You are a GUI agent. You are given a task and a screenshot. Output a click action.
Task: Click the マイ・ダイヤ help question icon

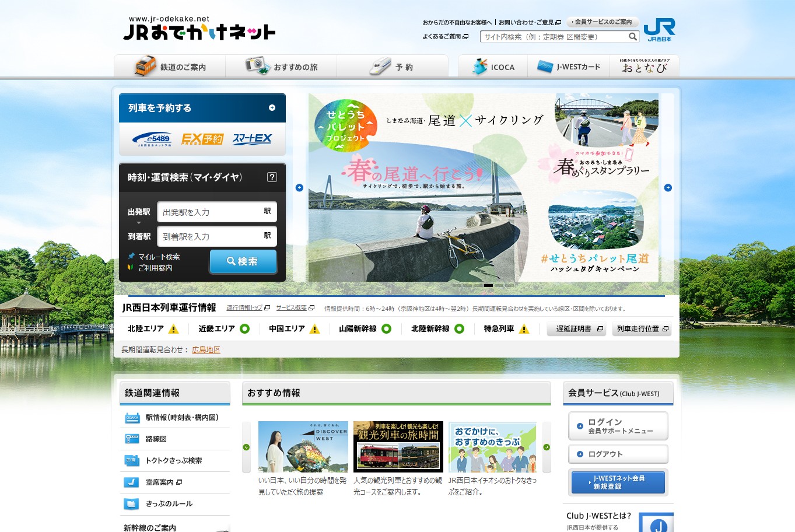click(x=272, y=177)
